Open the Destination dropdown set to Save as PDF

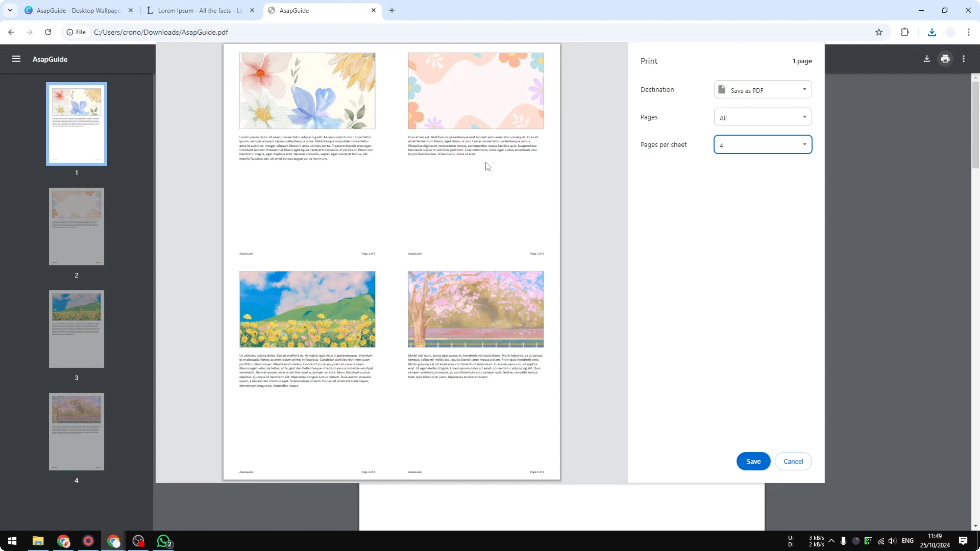pos(763,90)
